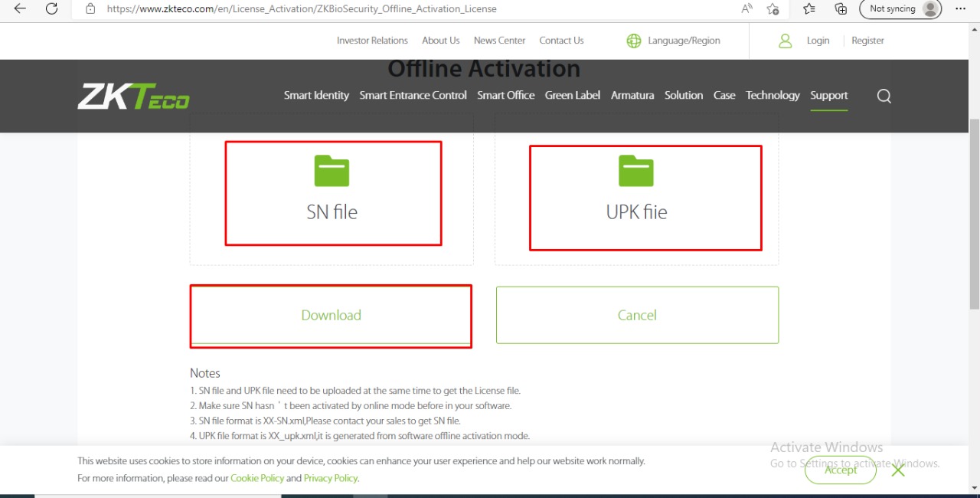This screenshot has height=498, width=980.
Task: Click the Language/Region globe icon
Action: (x=633, y=41)
